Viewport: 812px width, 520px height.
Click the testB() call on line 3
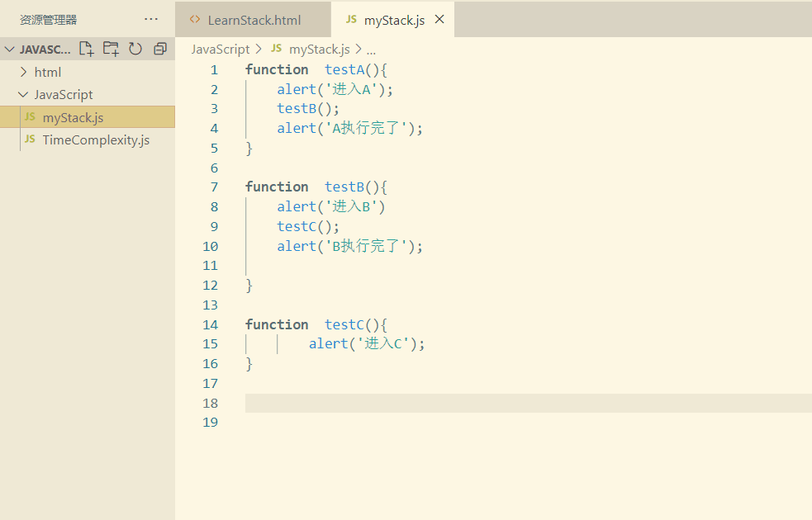click(308, 109)
